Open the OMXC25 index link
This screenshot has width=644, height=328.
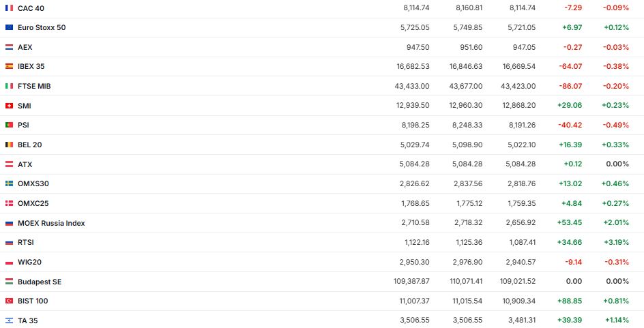(x=33, y=203)
